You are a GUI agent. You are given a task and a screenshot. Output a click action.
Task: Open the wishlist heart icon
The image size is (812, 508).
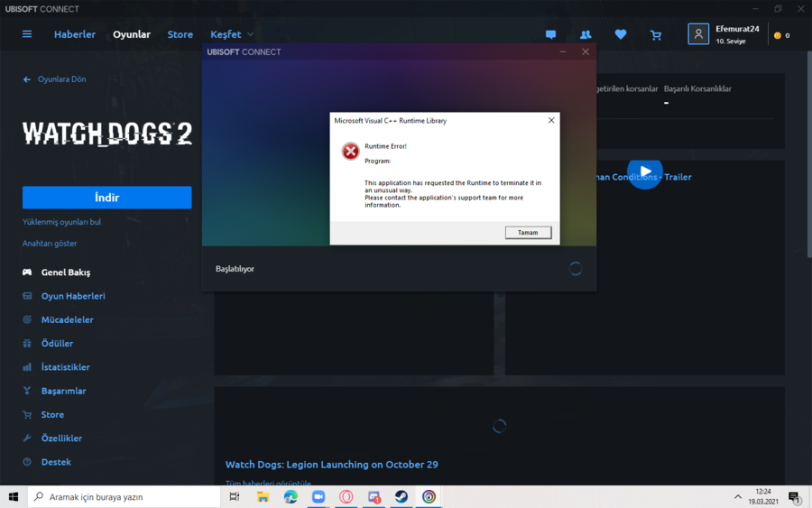621,34
